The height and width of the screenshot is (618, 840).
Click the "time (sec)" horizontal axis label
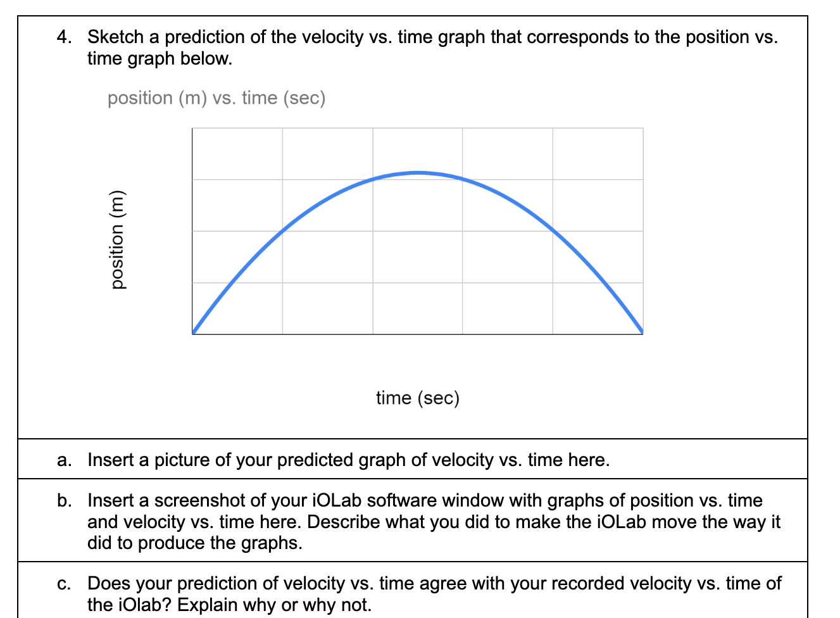pos(418,398)
